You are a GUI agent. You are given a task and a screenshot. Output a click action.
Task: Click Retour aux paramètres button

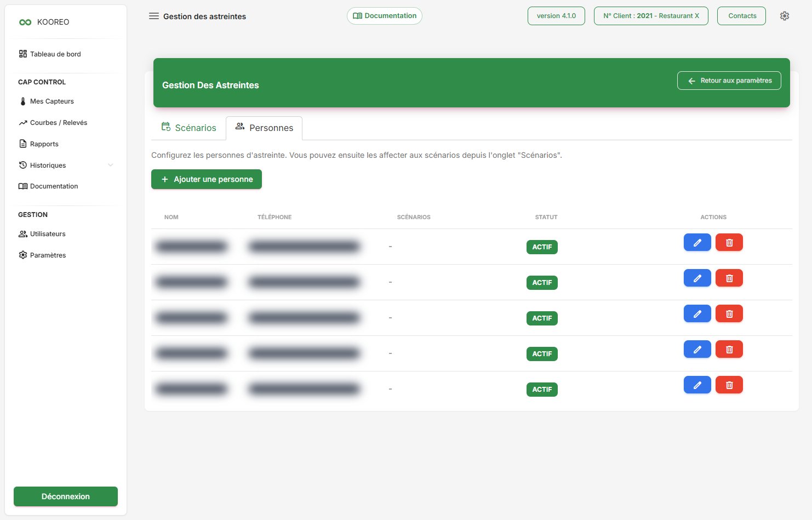point(729,81)
